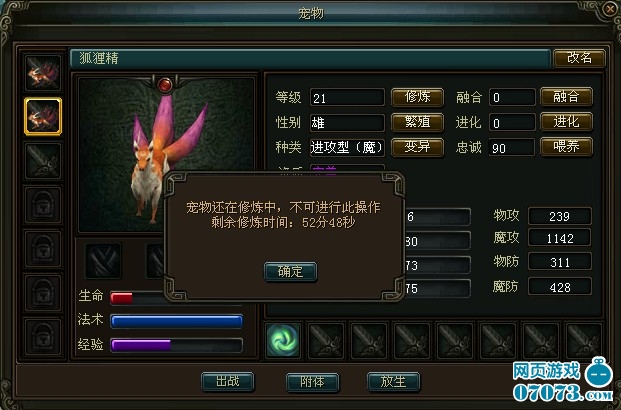Image resolution: width=621 pixels, height=410 pixels.
Task: Click the last empty skill slot
Action: [584, 340]
